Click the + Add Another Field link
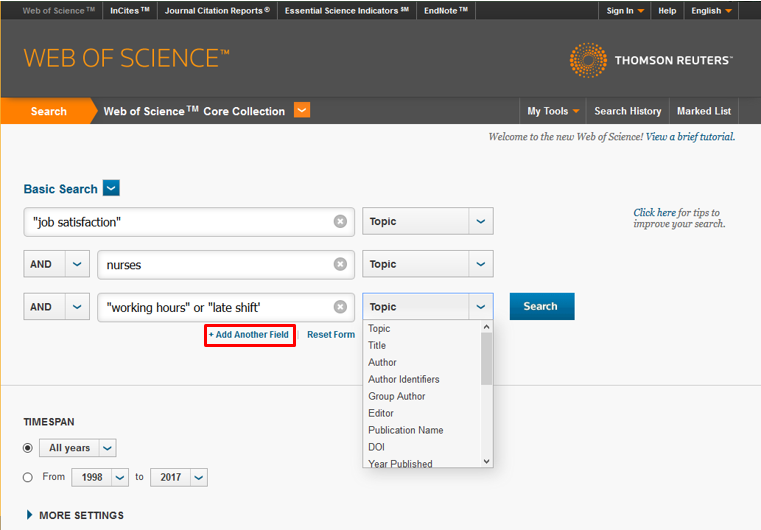 [249, 334]
